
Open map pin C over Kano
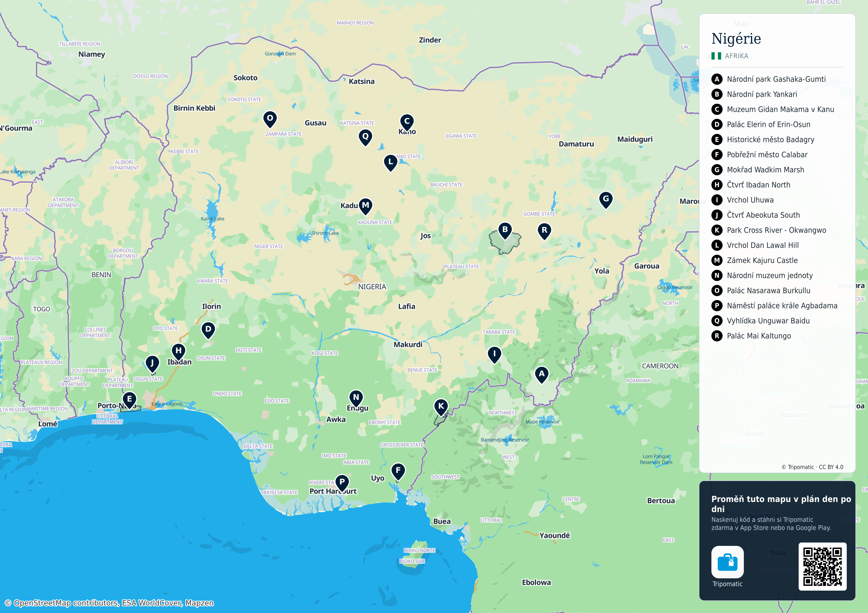click(x=407, y=122)
